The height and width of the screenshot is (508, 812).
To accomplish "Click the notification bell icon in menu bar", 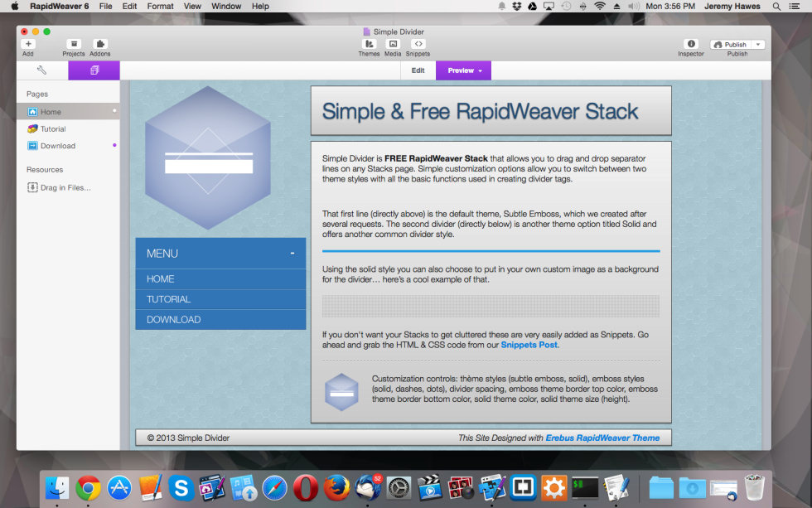I will point(501,6).
